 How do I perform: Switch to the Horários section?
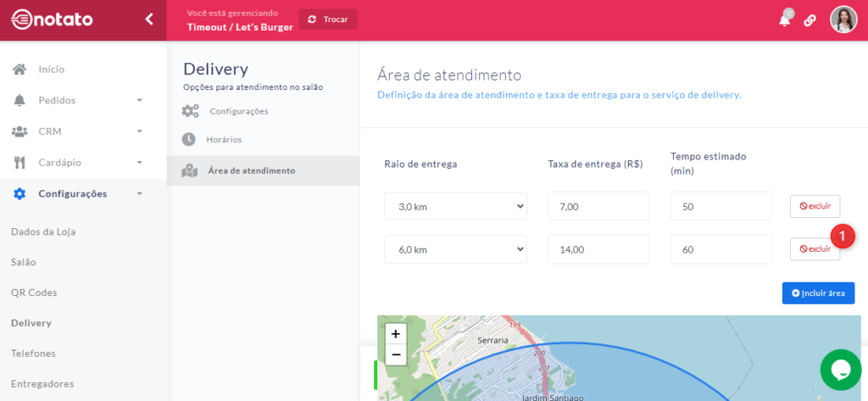pos(225,139)
